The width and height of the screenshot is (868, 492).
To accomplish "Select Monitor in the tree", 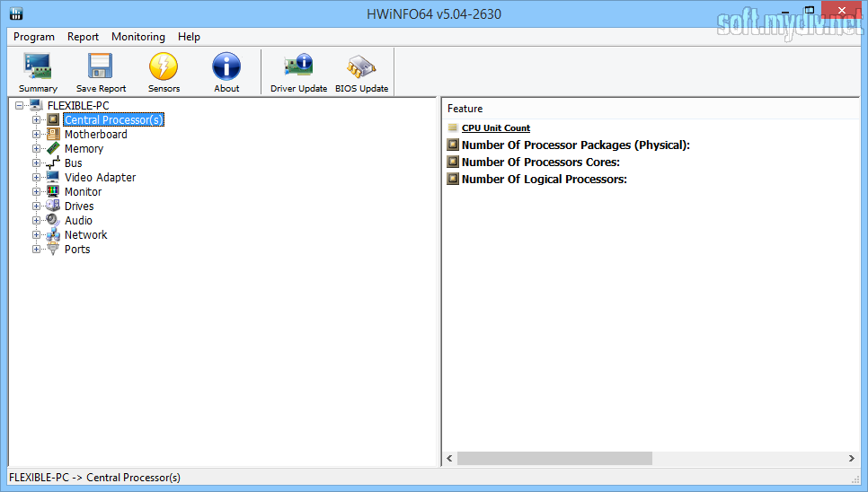I will click(x=83, y=191).
